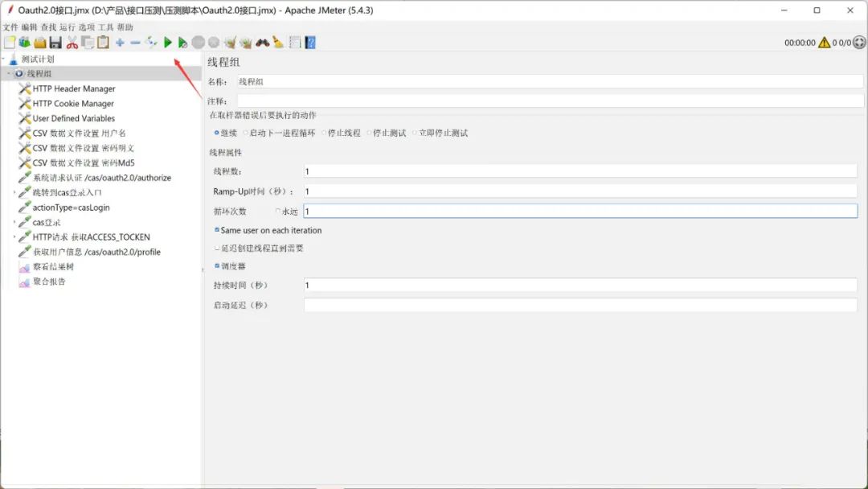This screenshot has width=868, height=489.
Task: Click the 名称 input field
Action: pos(551,81)
